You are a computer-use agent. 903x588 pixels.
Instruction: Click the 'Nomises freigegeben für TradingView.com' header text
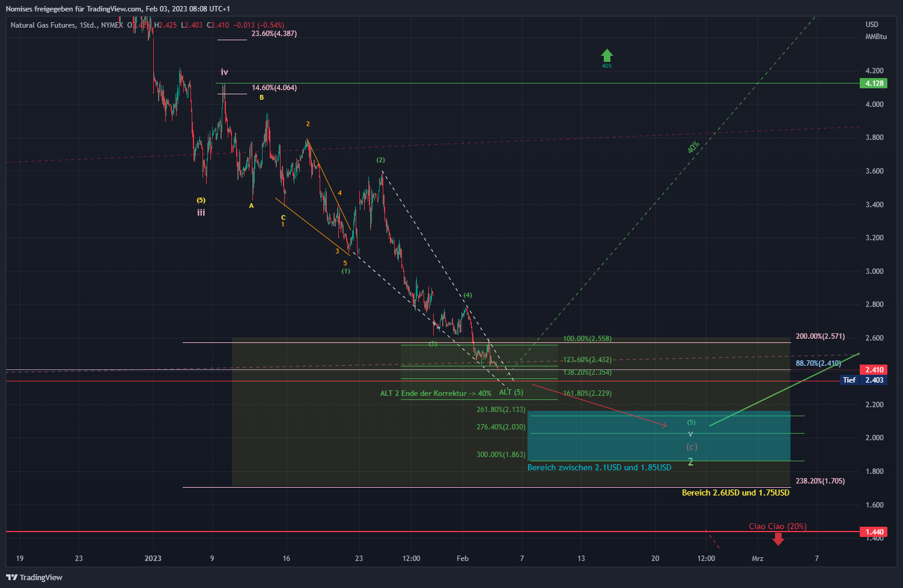coord(74,9)
